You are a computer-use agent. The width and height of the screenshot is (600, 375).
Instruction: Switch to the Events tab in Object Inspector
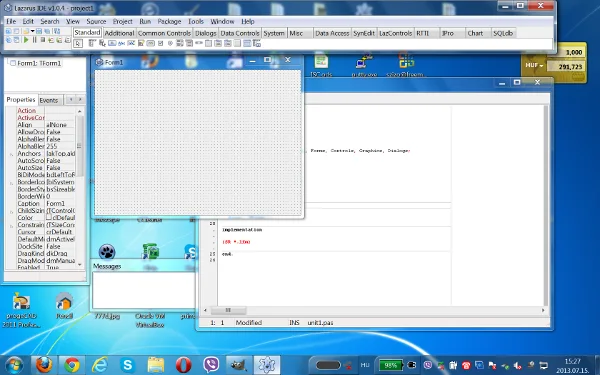[49, 100]
